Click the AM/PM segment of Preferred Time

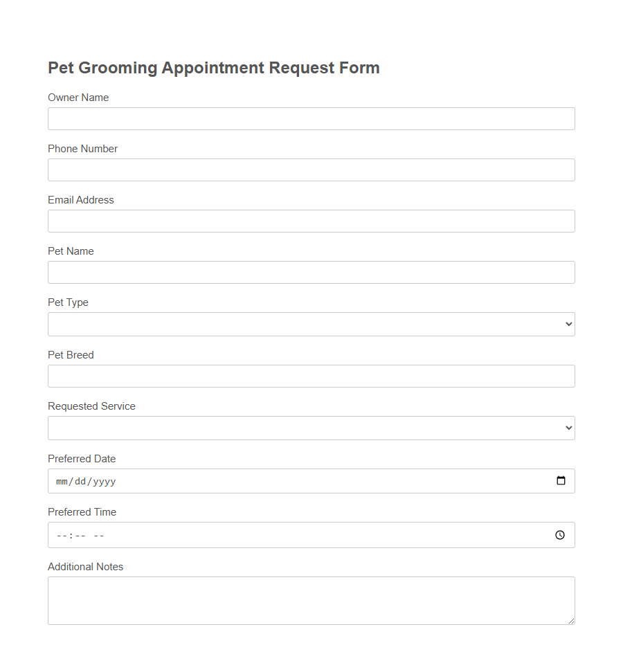(97, 534)
